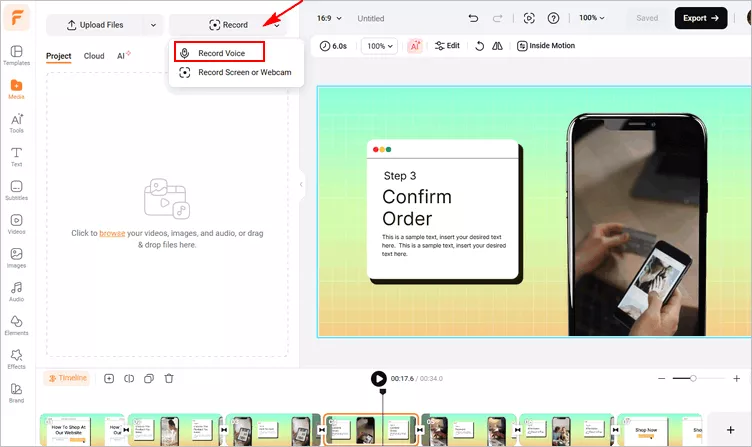This screenshot has width=752, height=447.
Task: Split the scene in timeline toolbar
Action: click(129, 378)
